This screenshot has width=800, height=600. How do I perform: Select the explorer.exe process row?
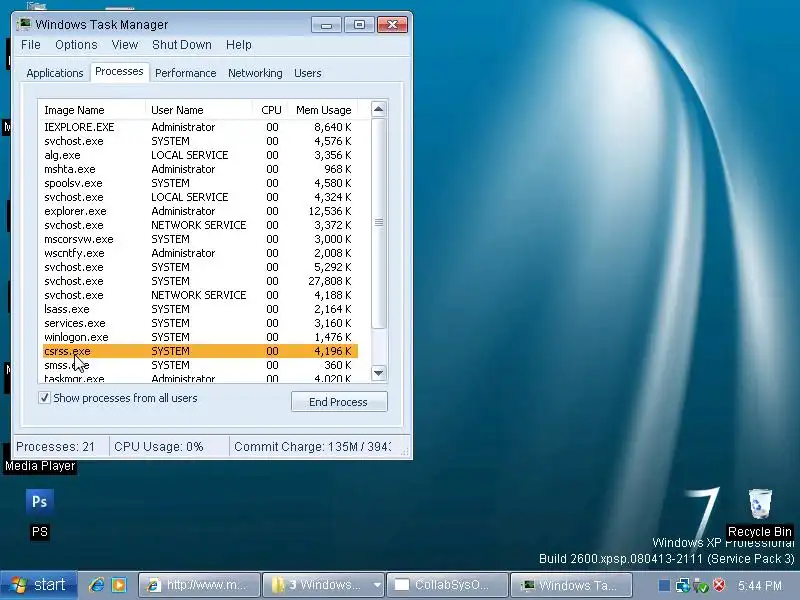pyautogui.click(x=200, y=211)
